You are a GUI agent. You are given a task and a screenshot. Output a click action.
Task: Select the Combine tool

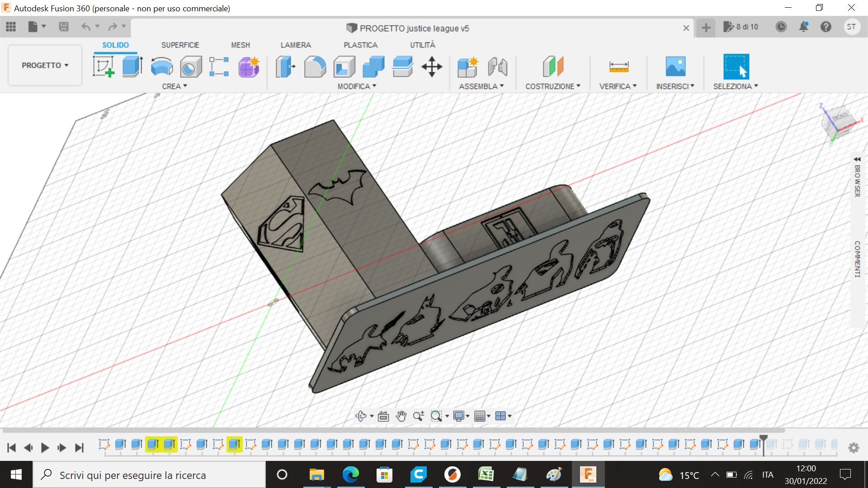pos(373,66)
